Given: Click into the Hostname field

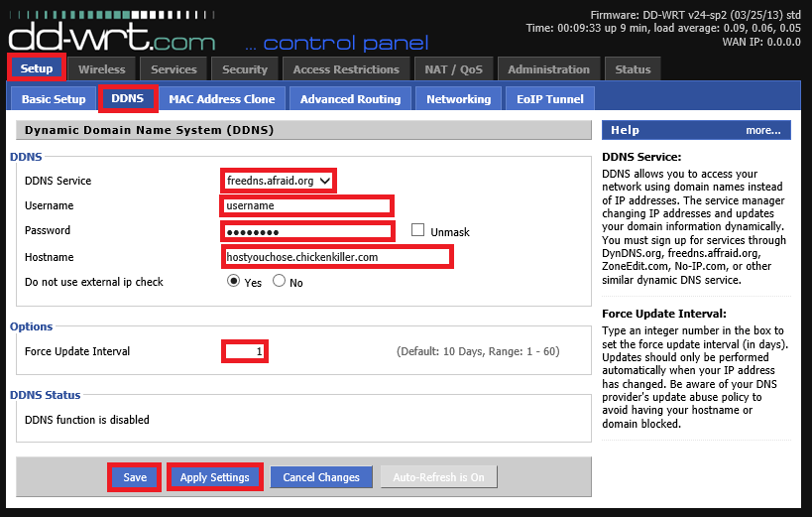Looking at the screenshot, I should tap(337, 257).
